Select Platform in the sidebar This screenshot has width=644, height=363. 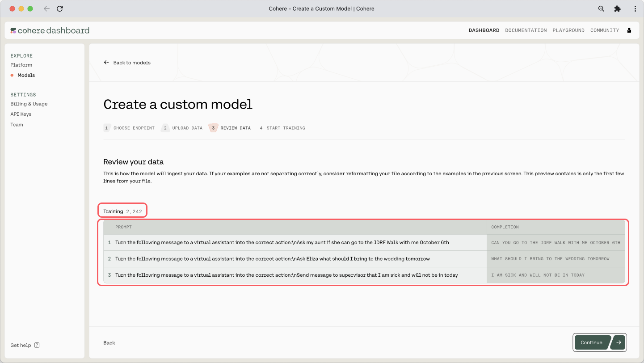click(x=21, y=65)
